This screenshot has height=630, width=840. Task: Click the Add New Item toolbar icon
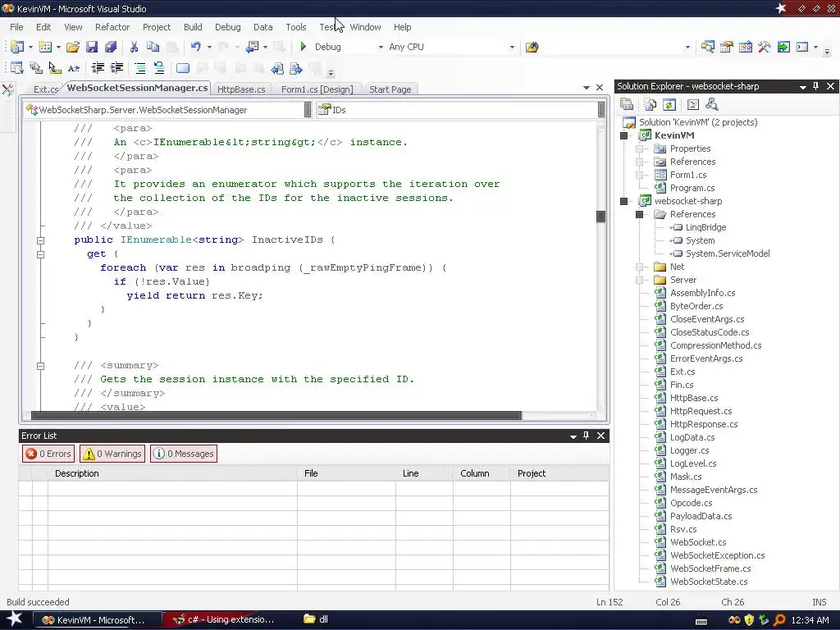[46, 47]
